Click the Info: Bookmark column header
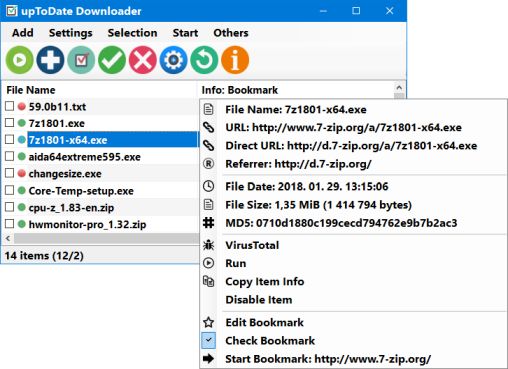This screenshot has height=369, width=508. tap(296, 90)
